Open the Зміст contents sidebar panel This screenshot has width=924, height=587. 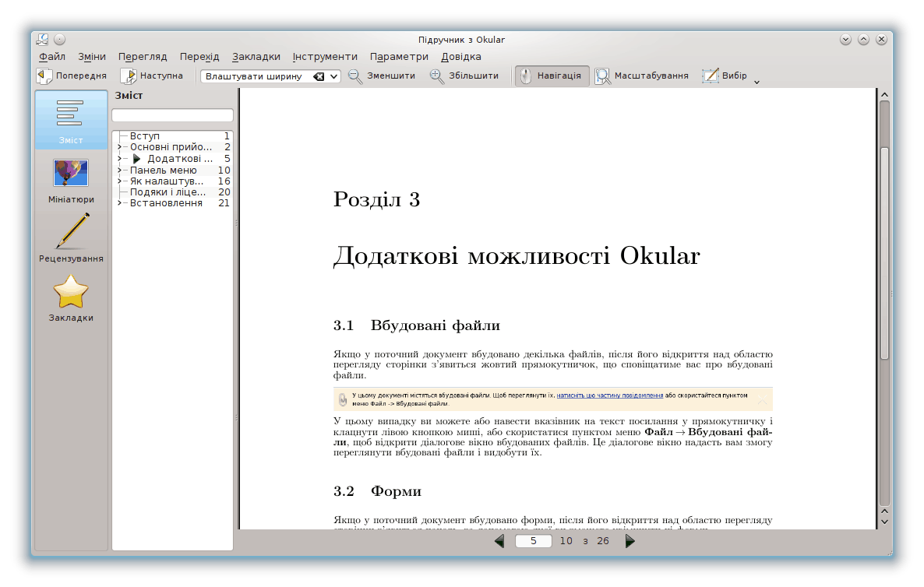[x=71, y=121]
